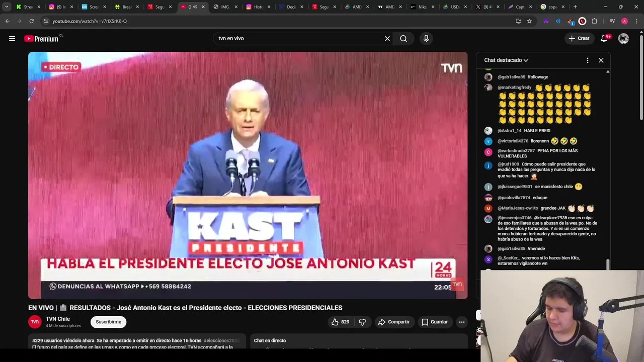Click username '@jrud1000' in chat

[508, 164]
